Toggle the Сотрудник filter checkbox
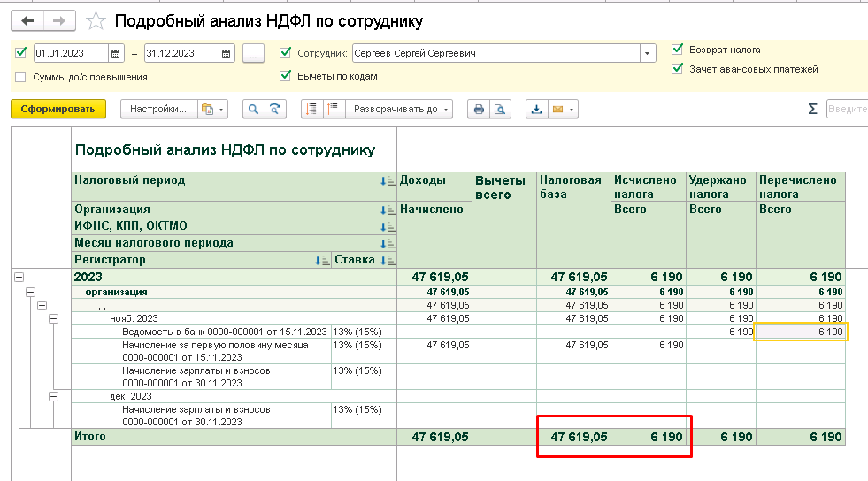The image size is (868, 481). (285, 53)
